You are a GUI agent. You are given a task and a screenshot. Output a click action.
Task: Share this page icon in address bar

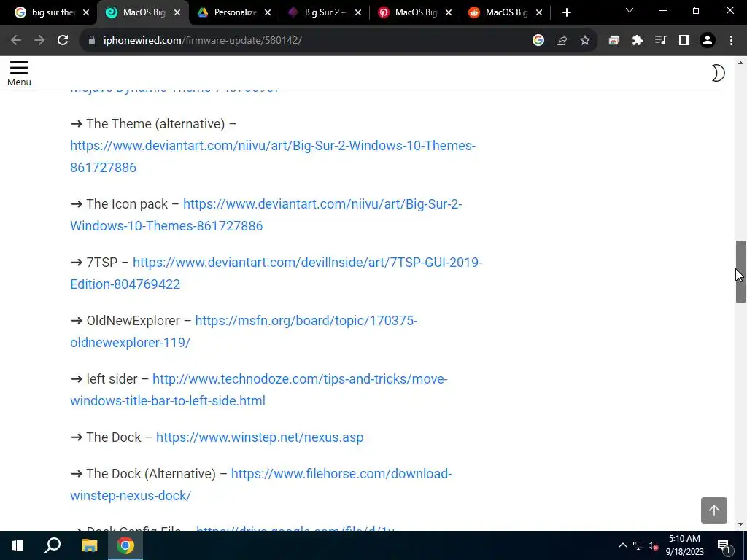(x=562, y=41)
